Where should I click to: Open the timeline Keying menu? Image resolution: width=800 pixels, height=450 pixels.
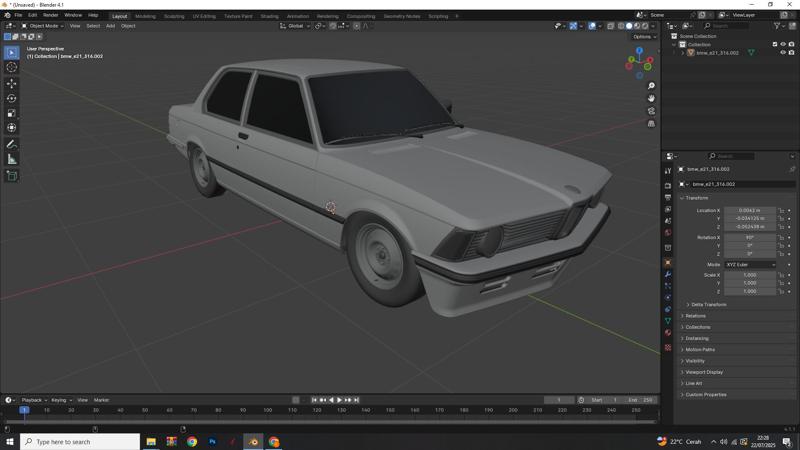(x=61, y=400)
